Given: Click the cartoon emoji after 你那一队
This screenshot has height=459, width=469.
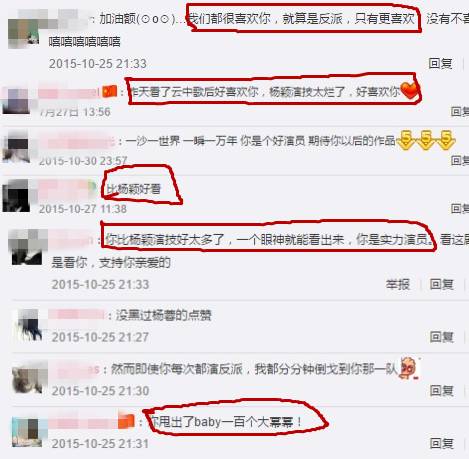Looking at the screenshot, I should point(409,368).
